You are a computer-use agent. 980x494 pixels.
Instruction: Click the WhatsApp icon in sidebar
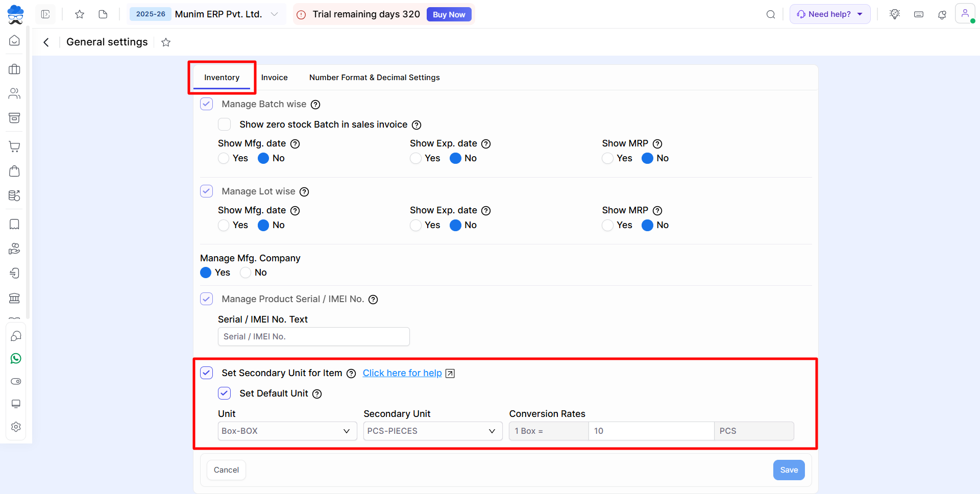click(16, 359)
